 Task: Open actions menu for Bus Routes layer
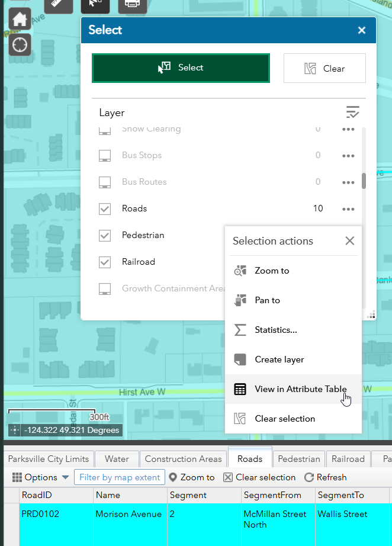point(348,182)
